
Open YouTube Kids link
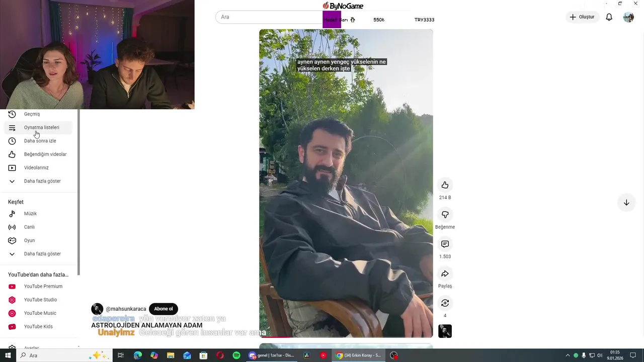pos(38,327)
